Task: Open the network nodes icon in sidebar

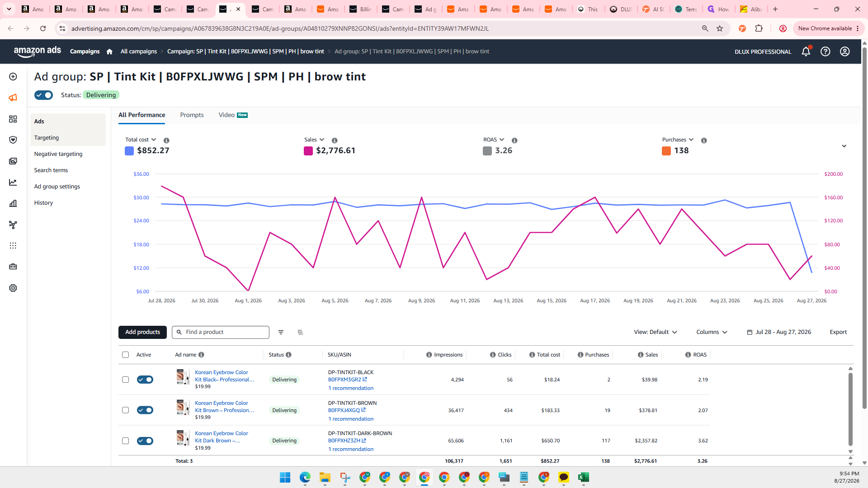Action: pyautogui.click(x=13, y=225)
